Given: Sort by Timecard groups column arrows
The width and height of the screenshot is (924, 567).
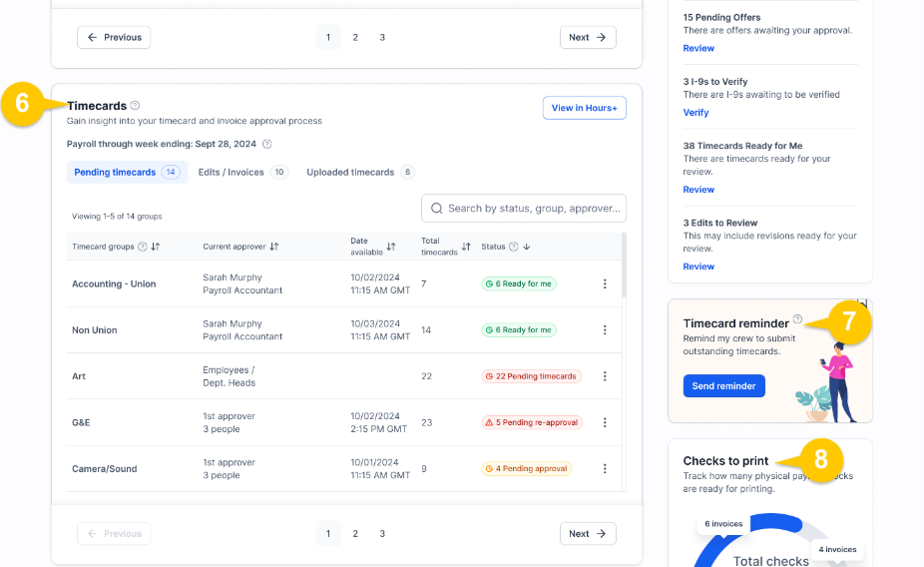Looking at the screenshot, I should pos(156,247).
